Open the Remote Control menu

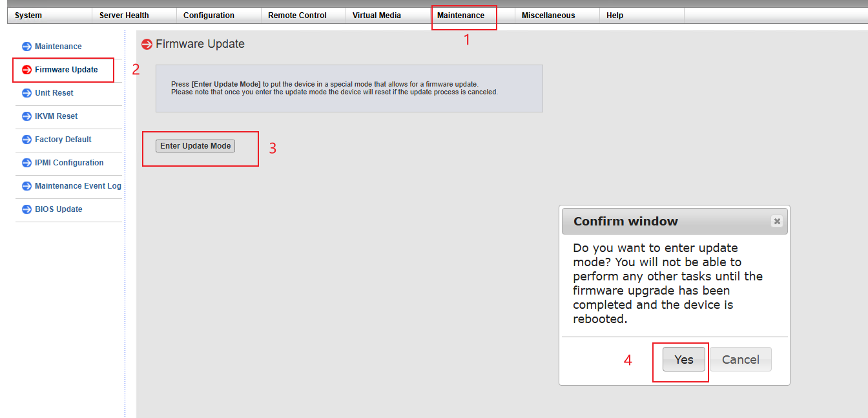297,16
